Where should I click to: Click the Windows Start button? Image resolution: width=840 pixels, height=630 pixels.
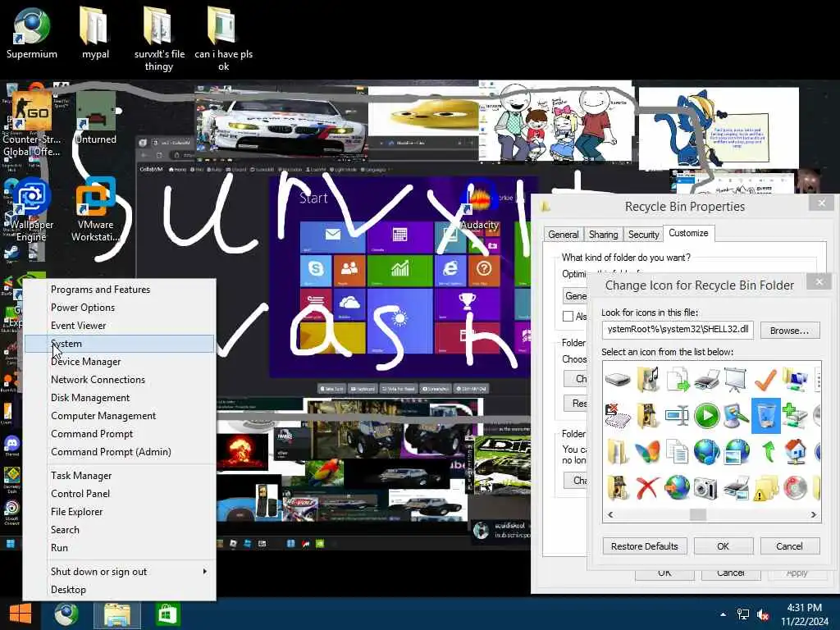(x=21, y=614)
